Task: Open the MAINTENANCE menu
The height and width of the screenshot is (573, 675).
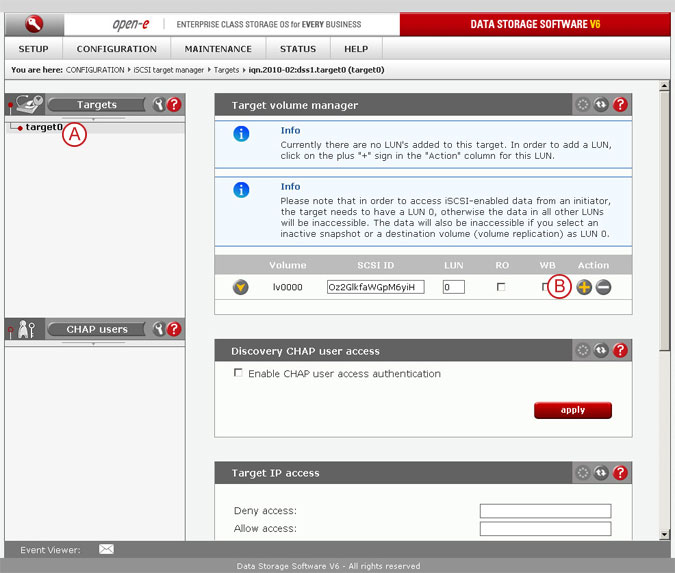Action: [218, 49]
